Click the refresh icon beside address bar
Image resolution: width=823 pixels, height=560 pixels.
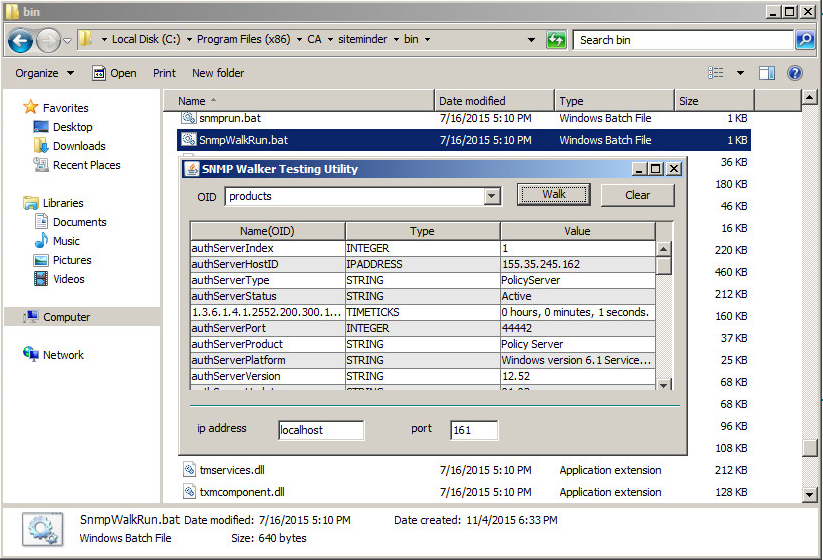click(x=556, y=40)
